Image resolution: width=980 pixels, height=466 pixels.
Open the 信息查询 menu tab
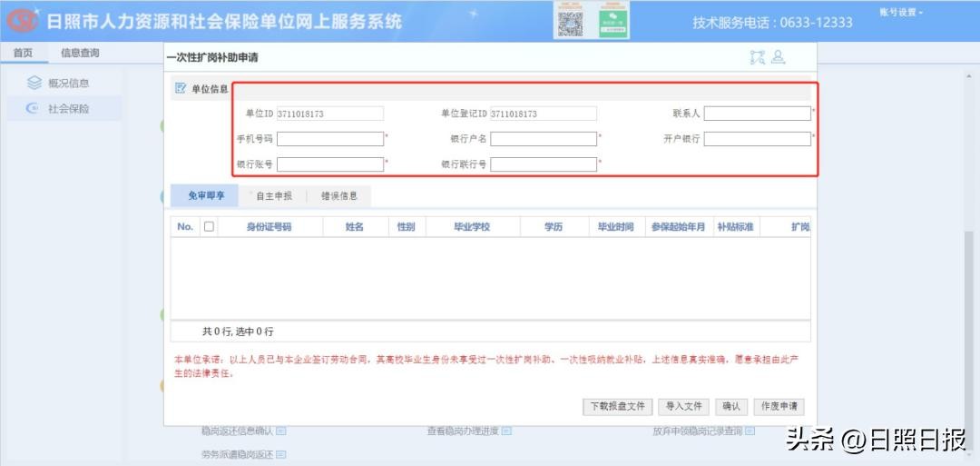(x=80, y=53)
